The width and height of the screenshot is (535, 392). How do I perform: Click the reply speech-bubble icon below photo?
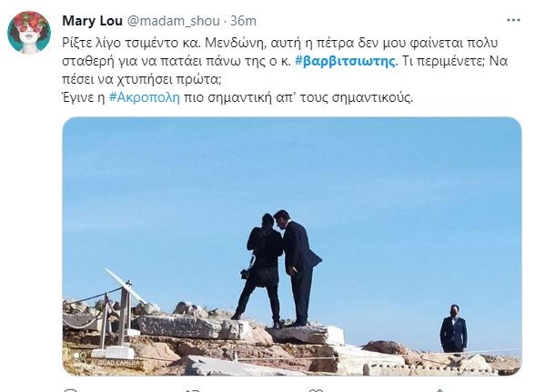point(71,390)
